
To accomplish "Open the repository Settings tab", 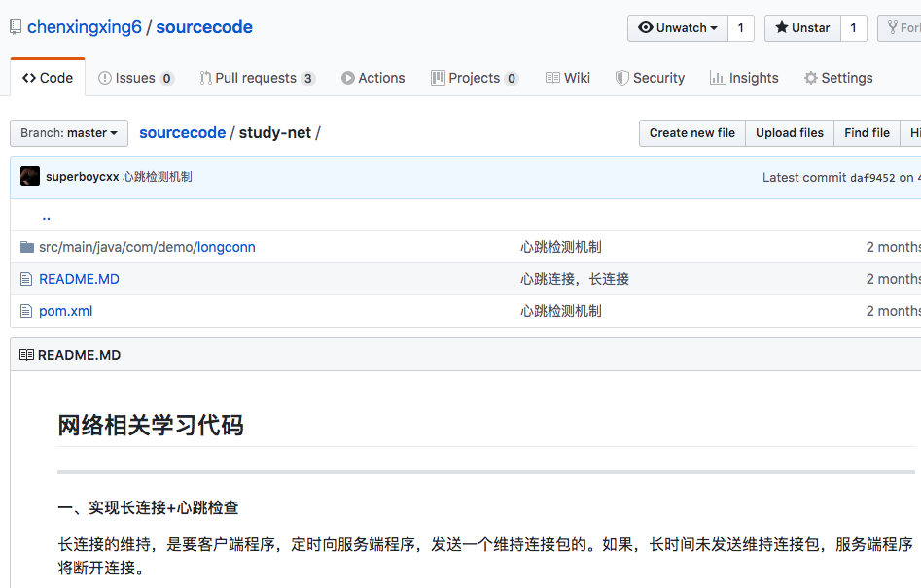I will tap(838, 78).
